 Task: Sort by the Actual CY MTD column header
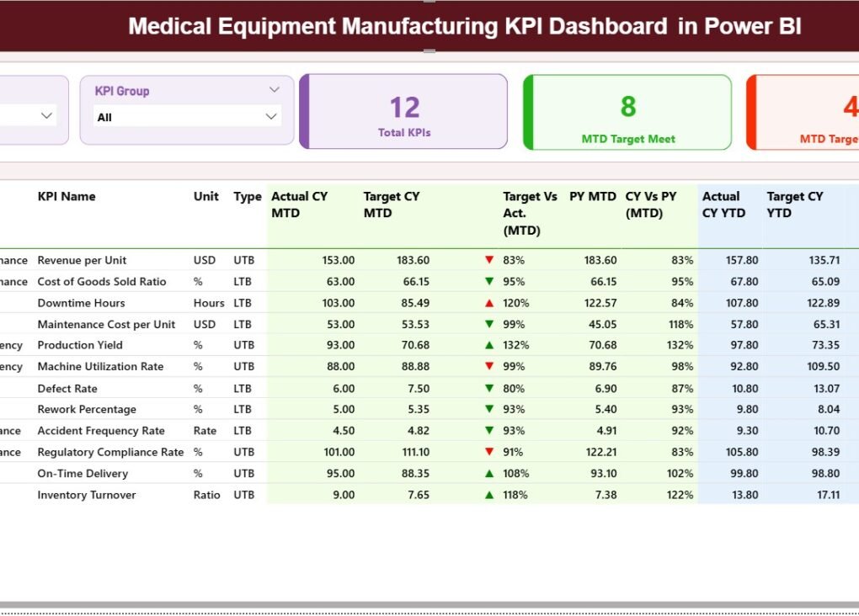click(x=300, y=204)
